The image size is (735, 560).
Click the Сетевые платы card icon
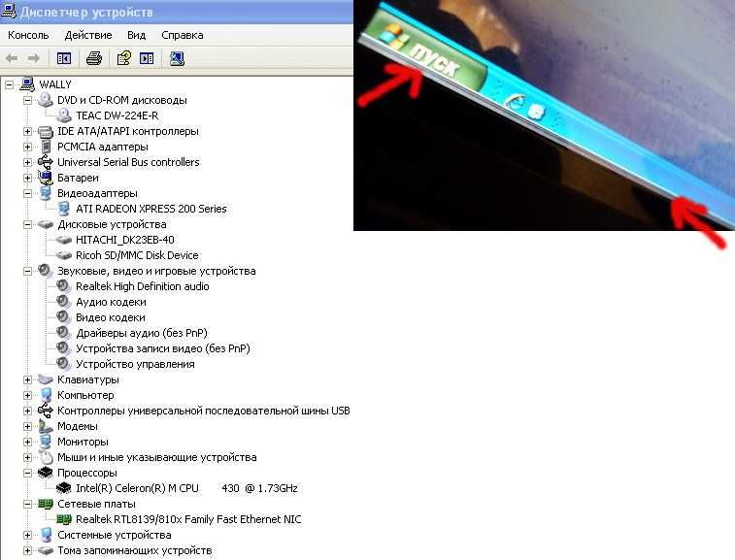46,504
